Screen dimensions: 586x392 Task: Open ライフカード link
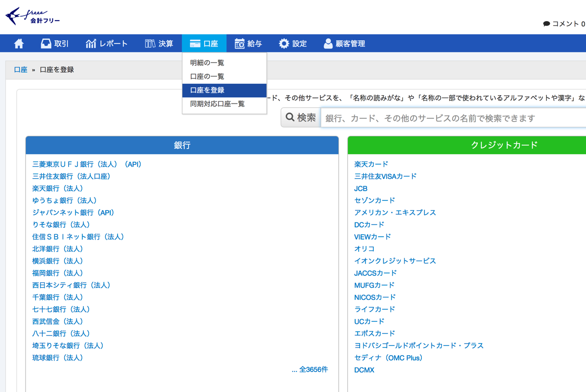pos(374,309)
